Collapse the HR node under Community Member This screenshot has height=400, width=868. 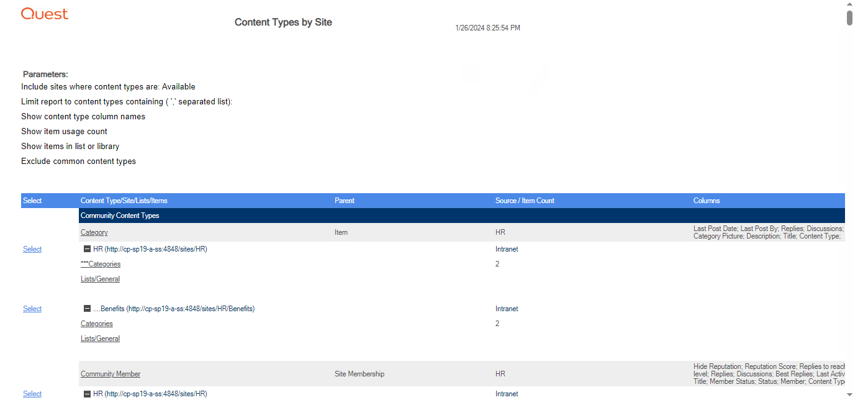click(86, 393)
